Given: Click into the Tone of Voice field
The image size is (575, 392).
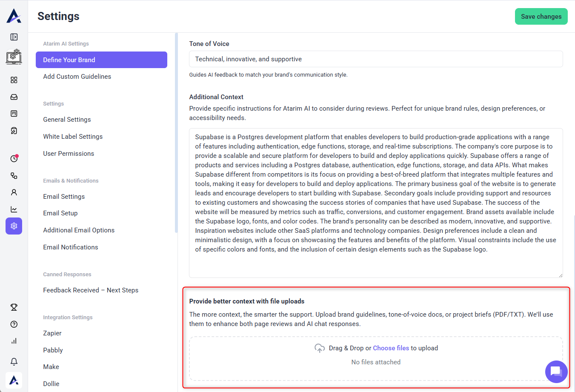Looking at the screenshot, I should [375, 59].
